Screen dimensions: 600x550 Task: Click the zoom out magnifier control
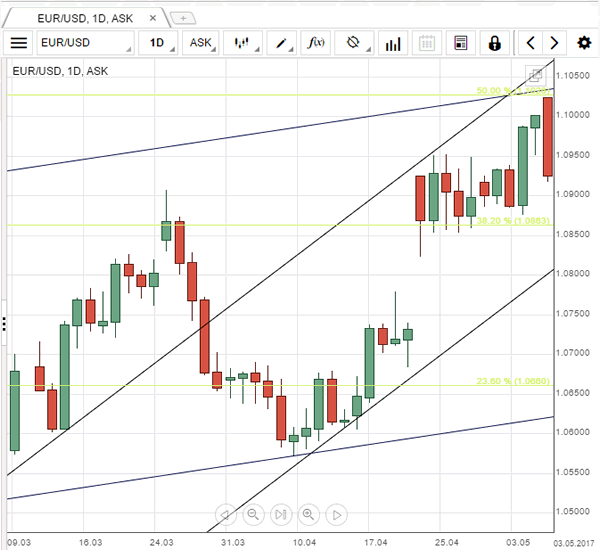[253, 514]
